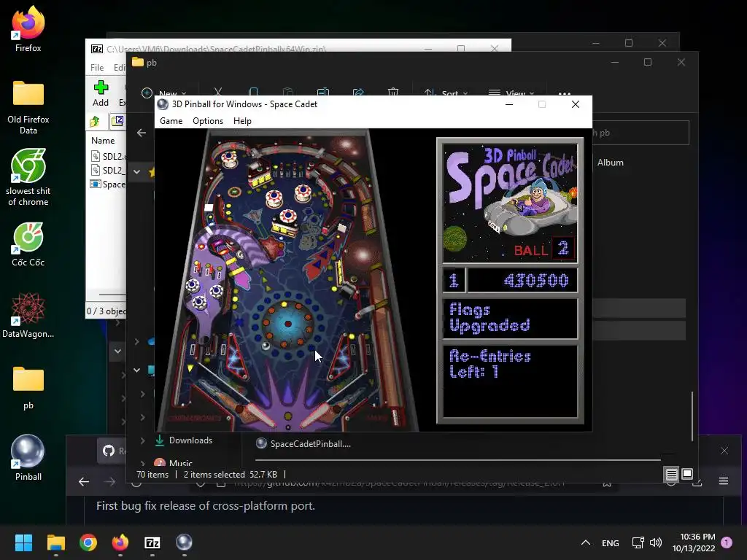This screenshot has width=747, height=560.
Task: Select SDL2 file in 7-Zip list
Action: click(109, 156)
